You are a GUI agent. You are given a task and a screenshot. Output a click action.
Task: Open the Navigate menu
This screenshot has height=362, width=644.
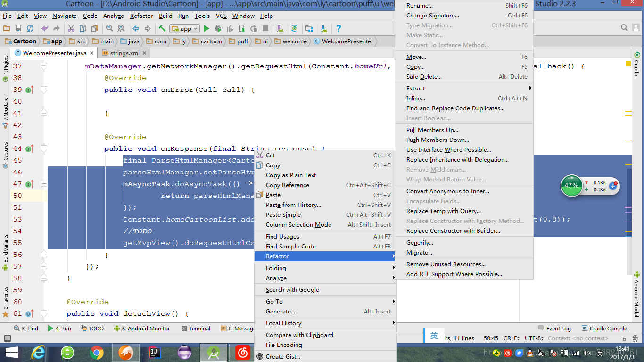coord(65,16)
